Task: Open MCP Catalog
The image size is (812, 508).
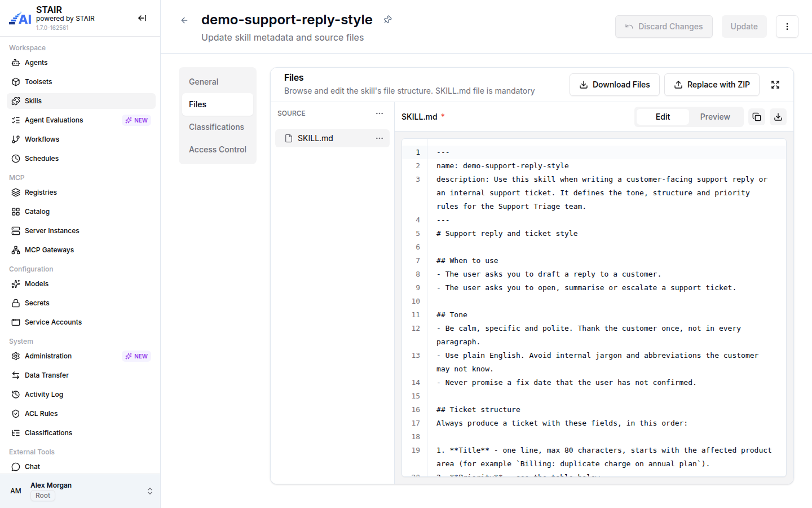Action: (x=81, y=212)
